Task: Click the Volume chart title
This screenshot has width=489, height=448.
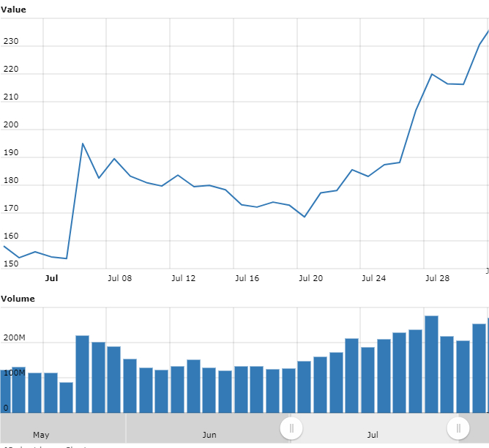Action: tap(18, 299)
